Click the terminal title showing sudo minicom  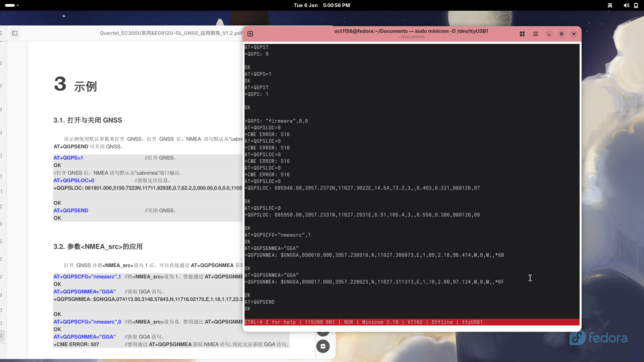coord(411,31)
